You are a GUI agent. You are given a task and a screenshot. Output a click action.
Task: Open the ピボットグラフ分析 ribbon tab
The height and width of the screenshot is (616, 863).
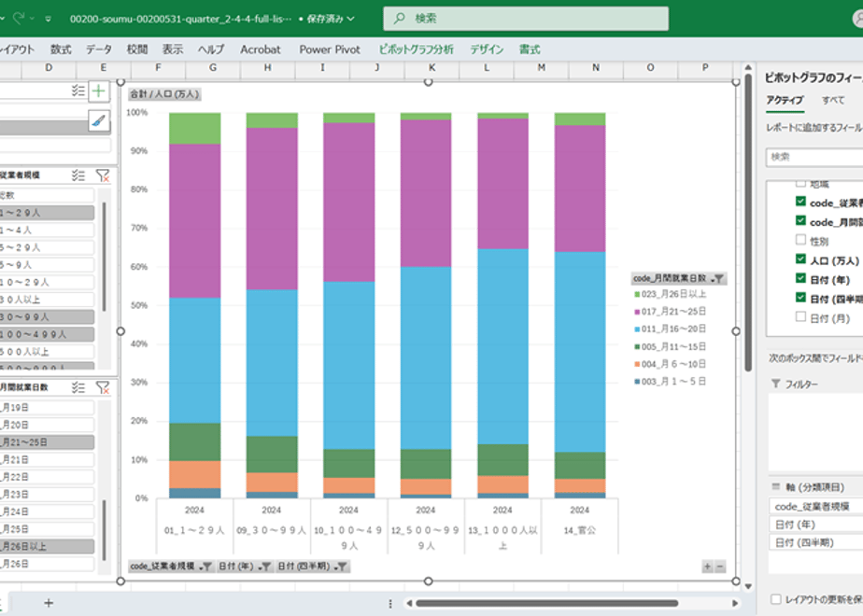point(417,49)
